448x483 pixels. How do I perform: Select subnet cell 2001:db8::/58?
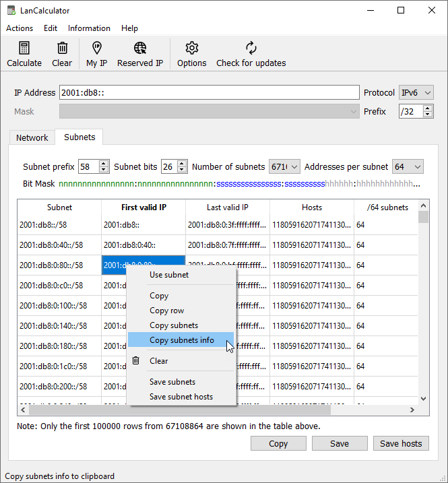[59, 225]
